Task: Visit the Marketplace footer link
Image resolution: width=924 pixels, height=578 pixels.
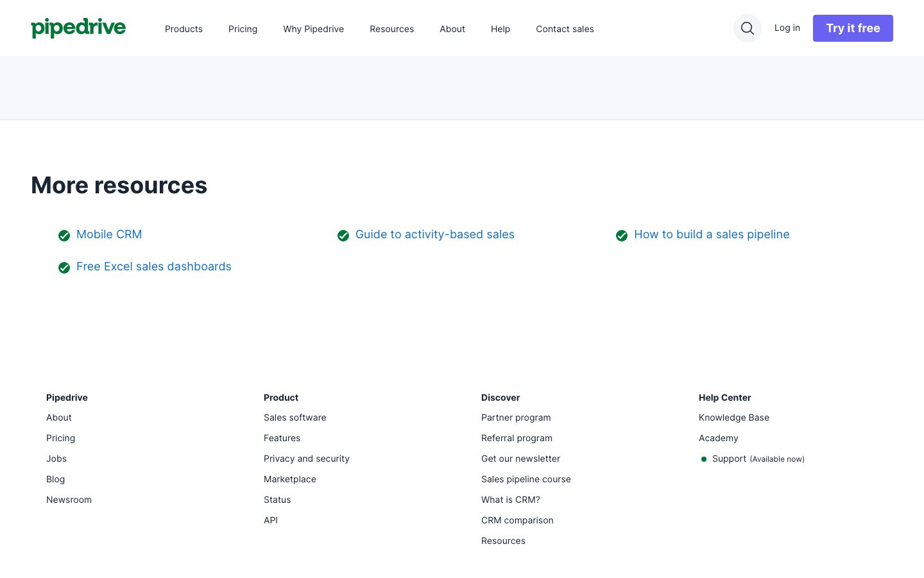Action: click(290, 479)
